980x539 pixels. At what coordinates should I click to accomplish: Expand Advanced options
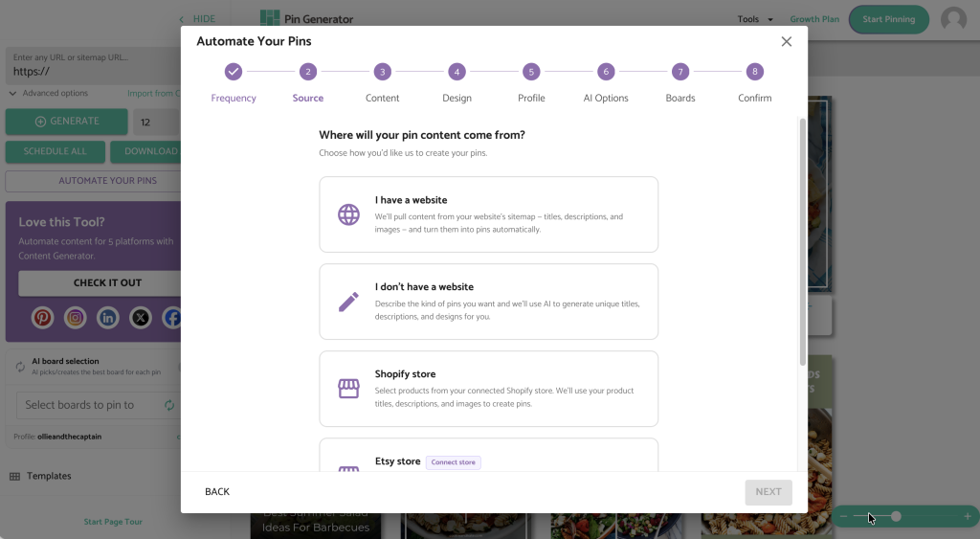(49, 93)
